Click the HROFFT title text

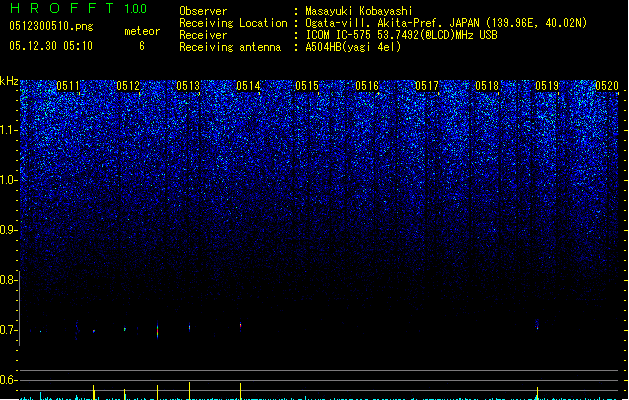click(x=59, y=10)
